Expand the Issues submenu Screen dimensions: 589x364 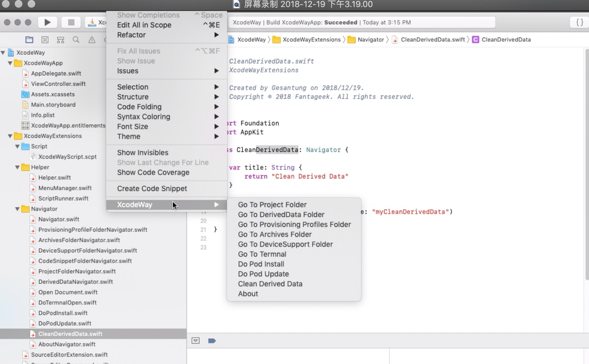click(x=167, y=71)
